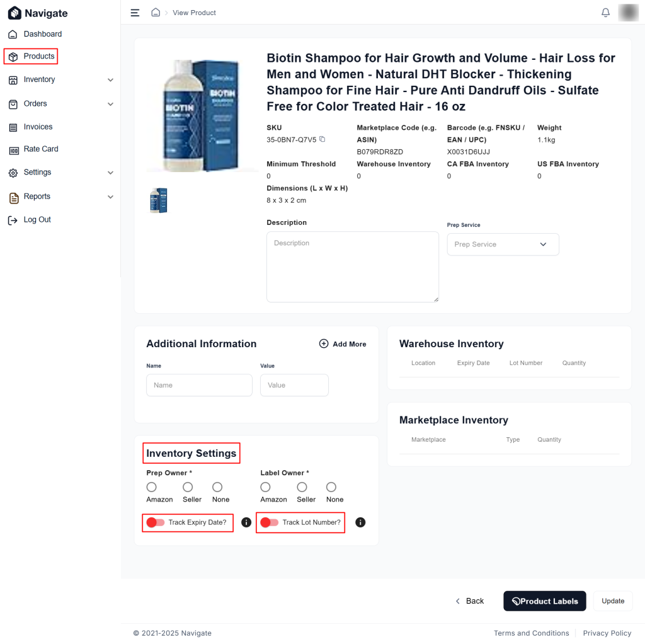Viewport: 645px width, 644px height.
Task: Click the Orders bag icon in the sidebar
Action: pyautogui.click(x=13, y=104)
